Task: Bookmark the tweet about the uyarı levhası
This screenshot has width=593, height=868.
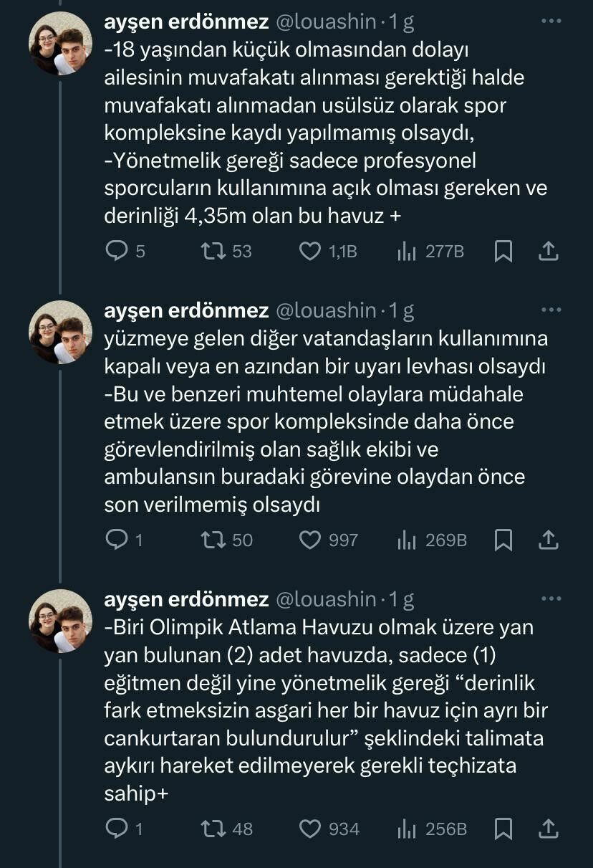Action: click(x=503, y=539)
